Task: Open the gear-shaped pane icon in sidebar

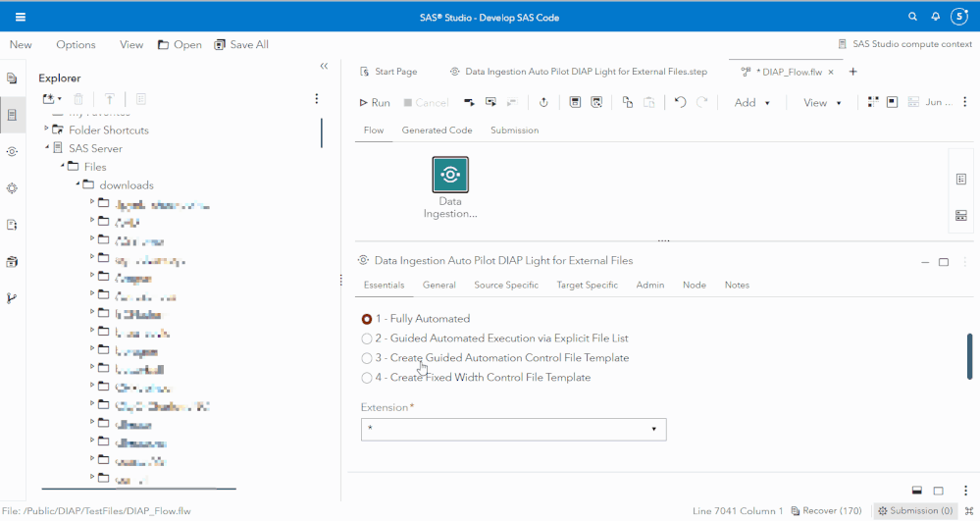Action: 12,188
